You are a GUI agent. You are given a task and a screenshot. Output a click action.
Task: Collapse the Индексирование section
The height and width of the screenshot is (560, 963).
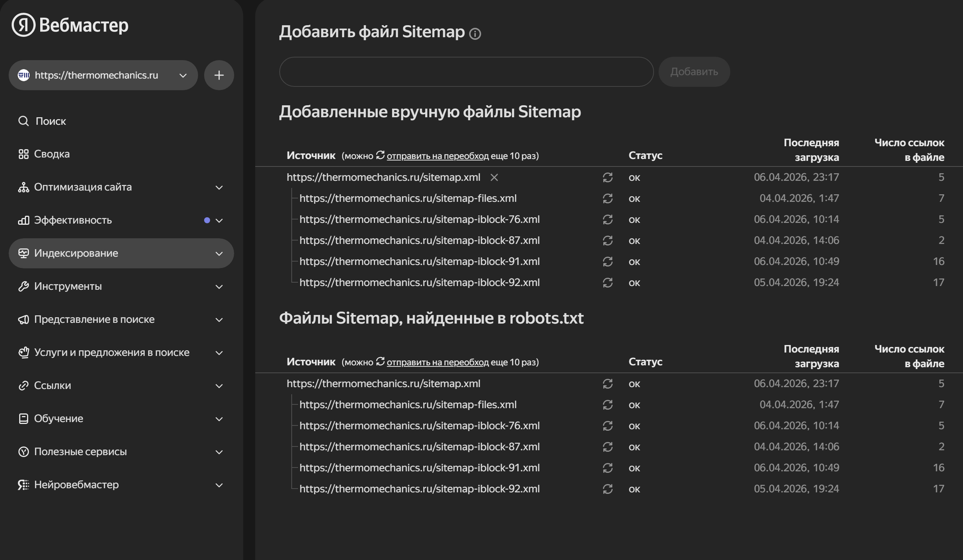219,253
